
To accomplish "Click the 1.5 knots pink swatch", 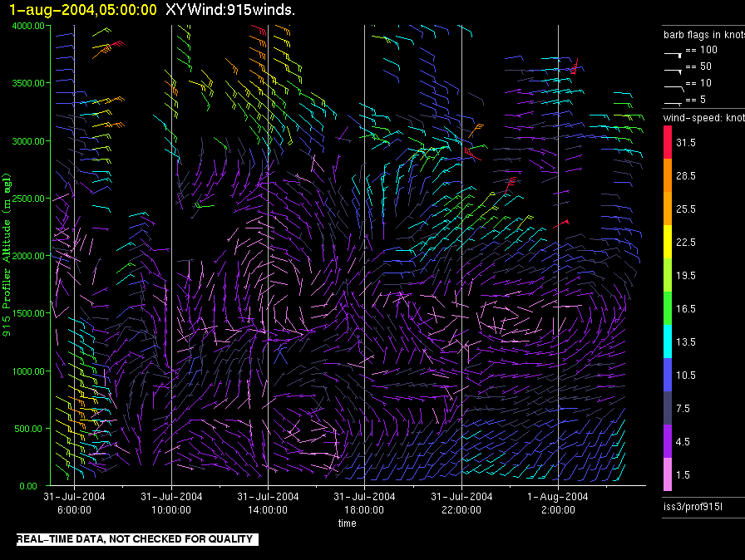I will coord(668,474).
